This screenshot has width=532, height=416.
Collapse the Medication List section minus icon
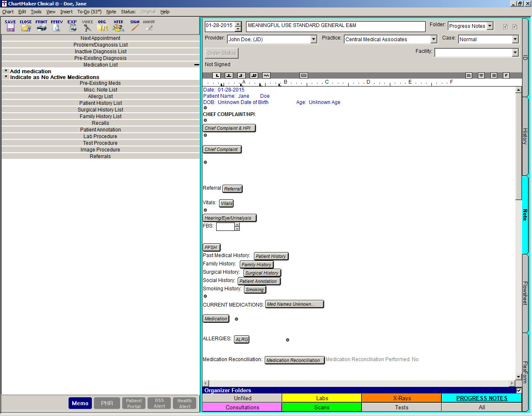click(x=197, y=65)
